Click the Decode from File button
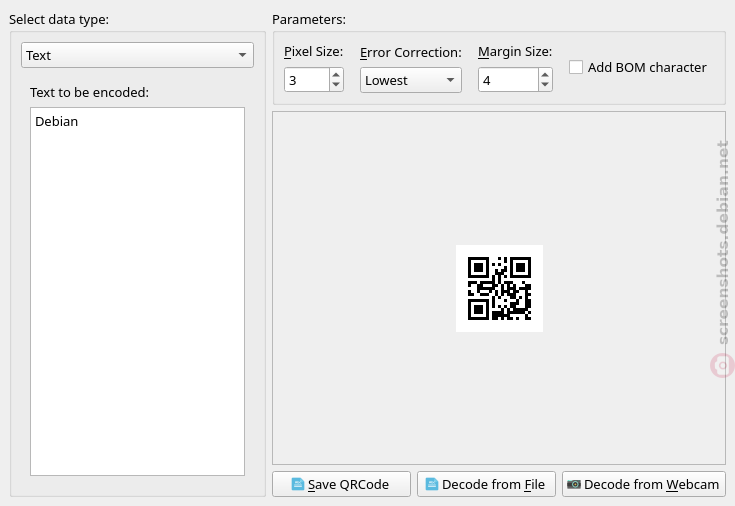The width and height of the screenshot is (735, 506). [486, 484]
